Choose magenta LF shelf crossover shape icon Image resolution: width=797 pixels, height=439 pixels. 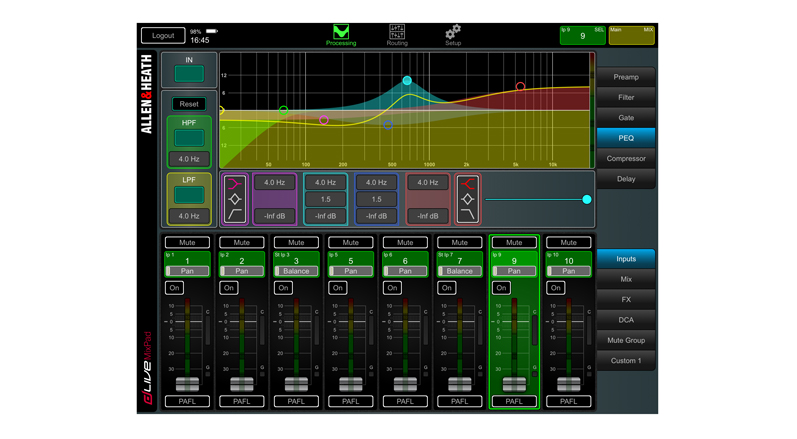coord(235,184)
